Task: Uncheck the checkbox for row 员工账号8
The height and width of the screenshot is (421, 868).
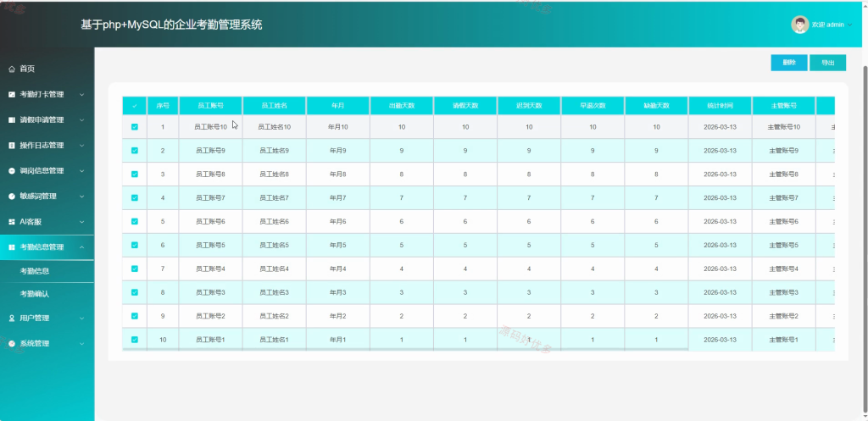Action: point(135,174)
